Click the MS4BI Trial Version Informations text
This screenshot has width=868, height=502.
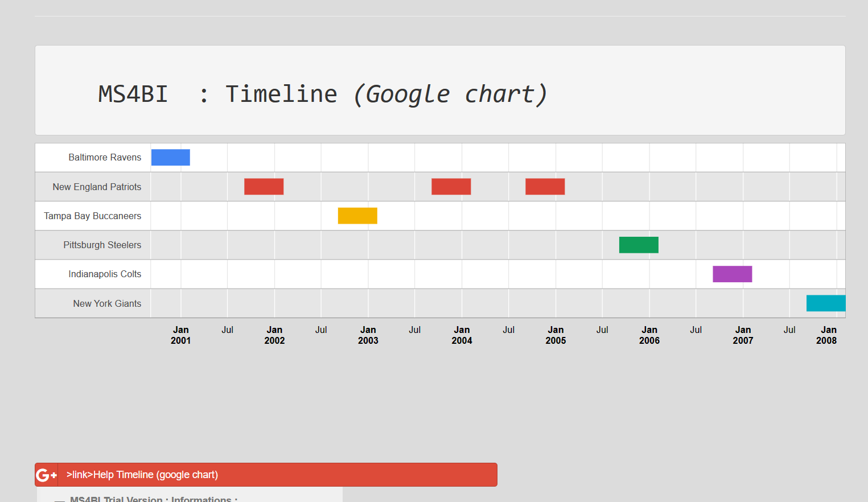pyautogui.click(x=154, y=499)
